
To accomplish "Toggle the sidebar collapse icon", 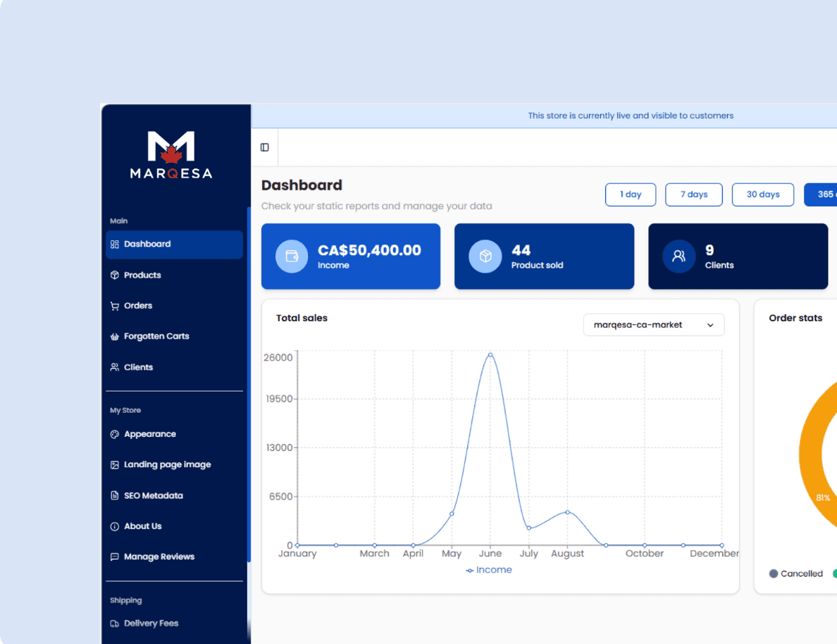I will click(265, 147).
